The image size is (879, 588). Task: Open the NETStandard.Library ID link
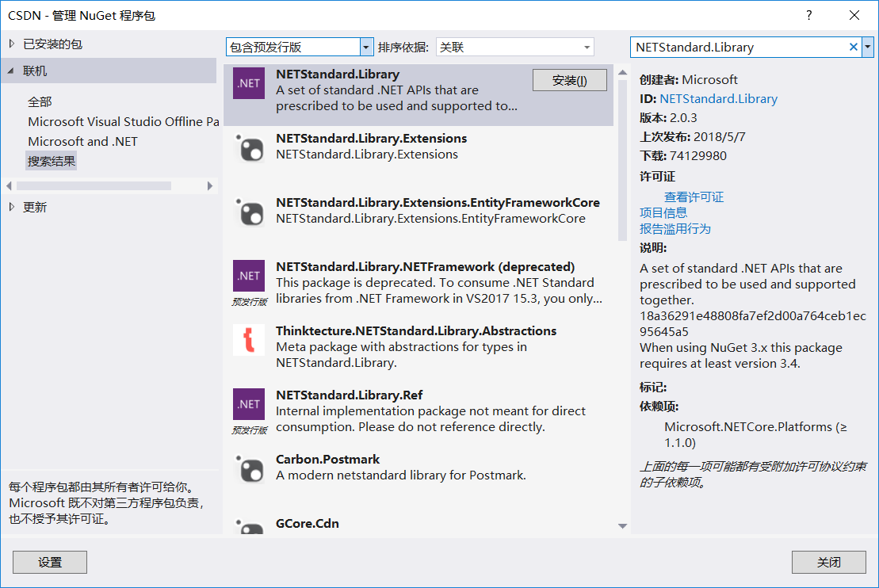click(x=719, y=98)
